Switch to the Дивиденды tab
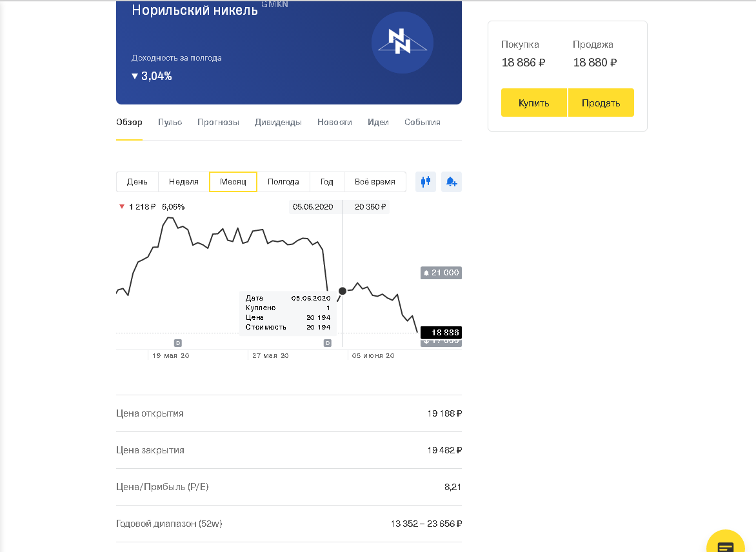This screenshot has width=756, height=552. point(278,123)
